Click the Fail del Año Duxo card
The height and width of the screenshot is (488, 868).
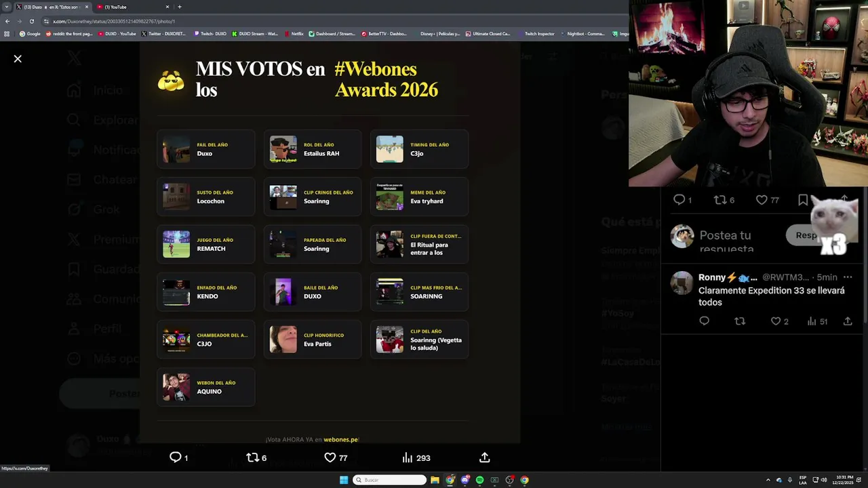pos(205,149)
